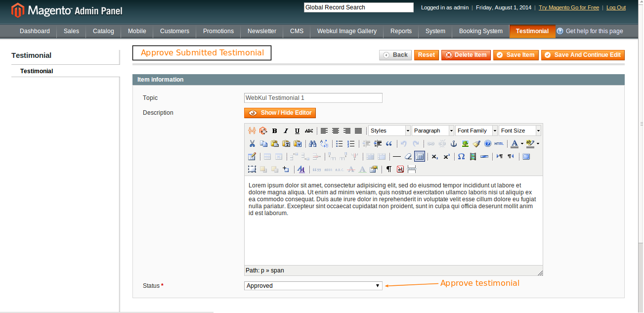This screenshot has height=313, width=644.
Task: Apply blockquote with the quote icon
Action: [389, 143]
